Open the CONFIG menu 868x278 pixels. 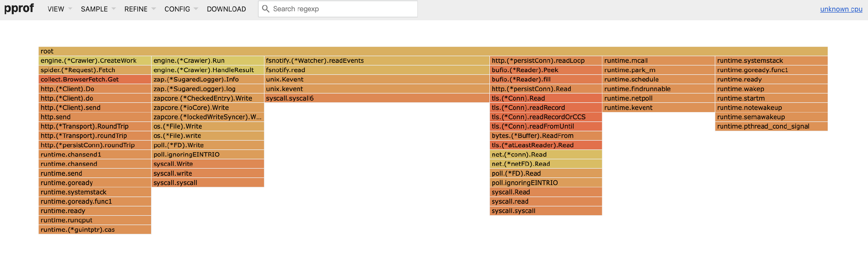click(181, 9)
